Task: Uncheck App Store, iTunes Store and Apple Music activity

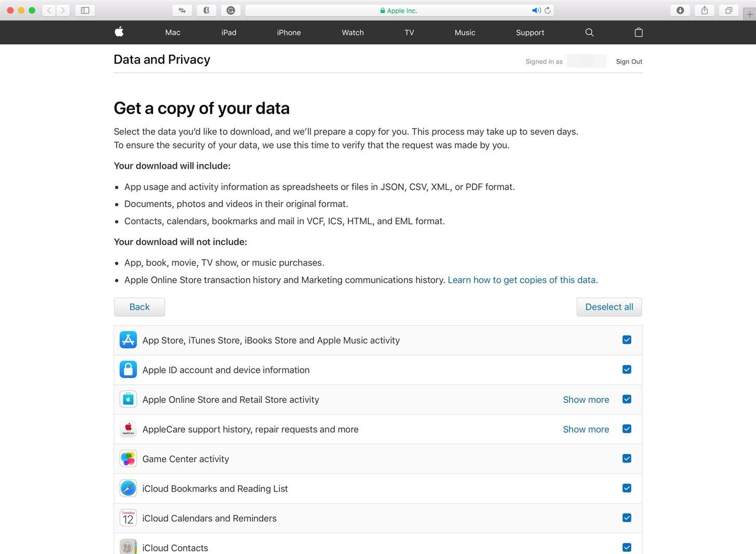Action: click(x=627, y=340)
